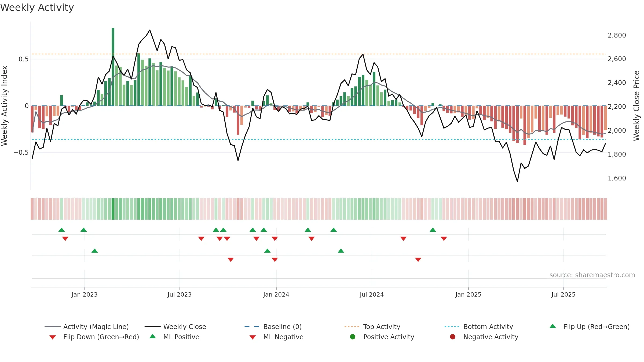Toggle the Flip Up (Red→Green) legend entry
The width and height of the screenshot is (644, 362).
[590, 327]
